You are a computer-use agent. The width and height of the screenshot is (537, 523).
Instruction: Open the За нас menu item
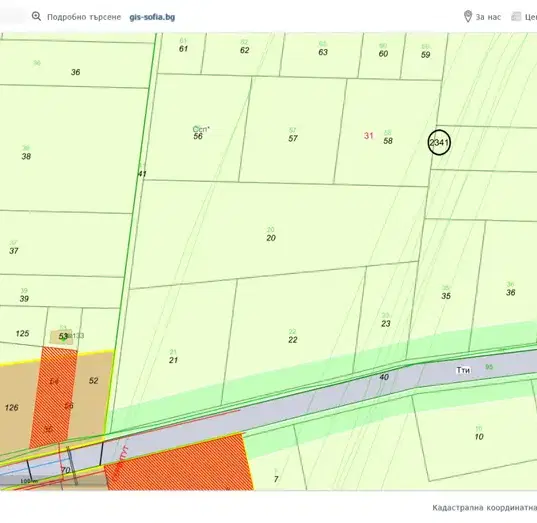click(x=488, y=17)
